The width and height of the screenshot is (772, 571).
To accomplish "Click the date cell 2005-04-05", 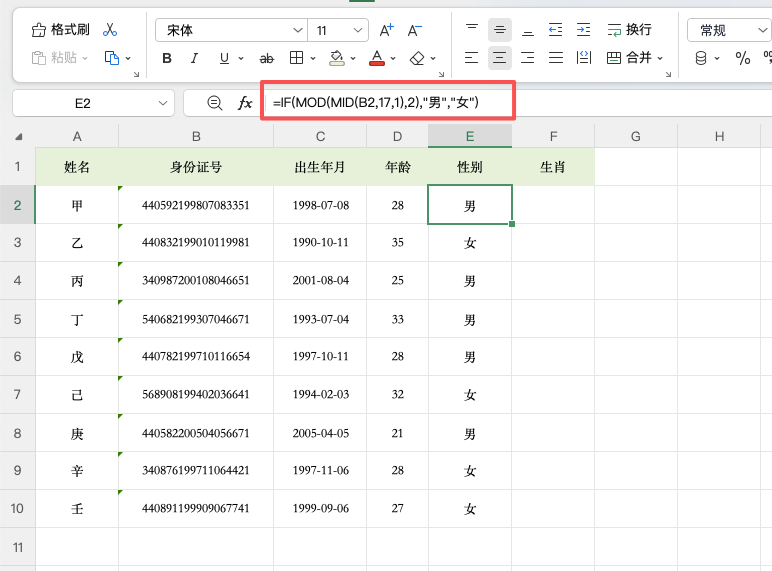I will click(320, 433).
